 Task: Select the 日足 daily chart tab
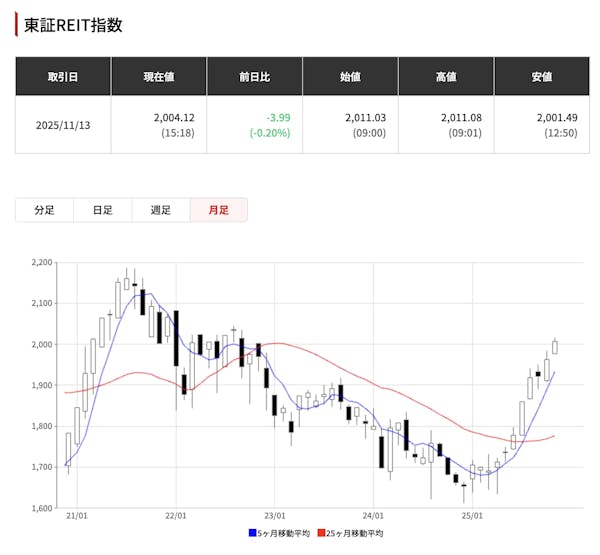[102, 210]
